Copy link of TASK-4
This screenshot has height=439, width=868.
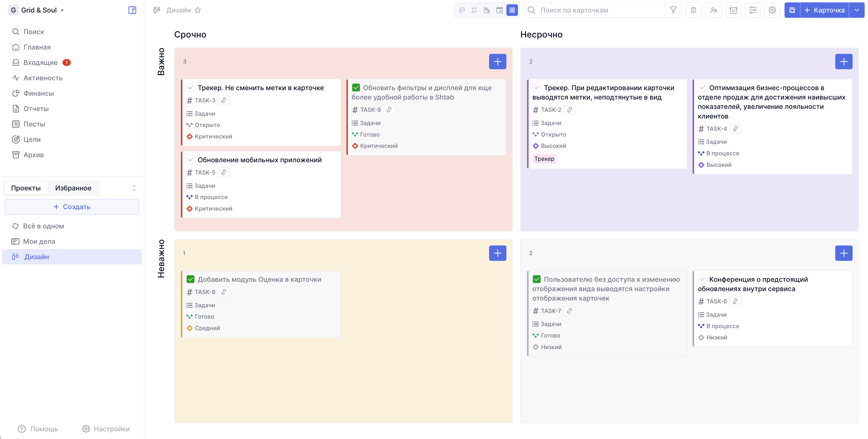(736, 129)
